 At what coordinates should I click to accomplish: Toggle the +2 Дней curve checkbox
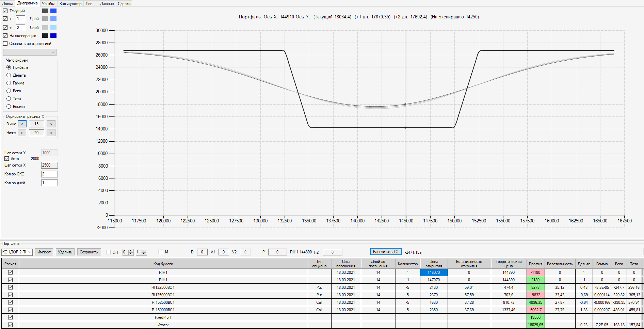[x=5, y=28]
